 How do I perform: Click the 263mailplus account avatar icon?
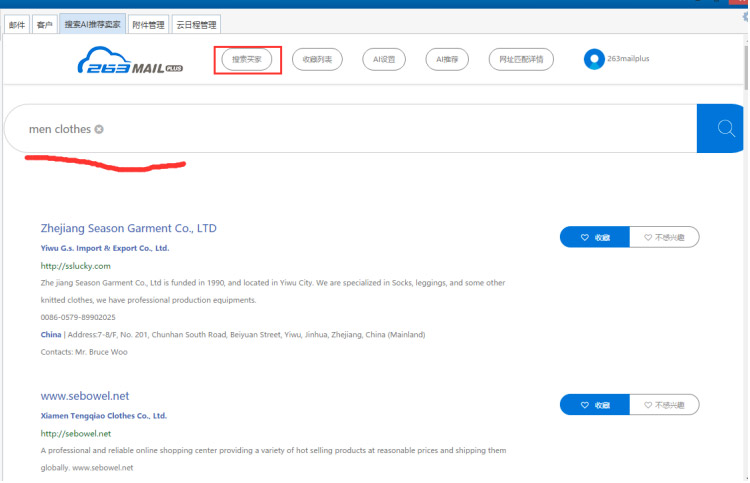coord(594,59)
